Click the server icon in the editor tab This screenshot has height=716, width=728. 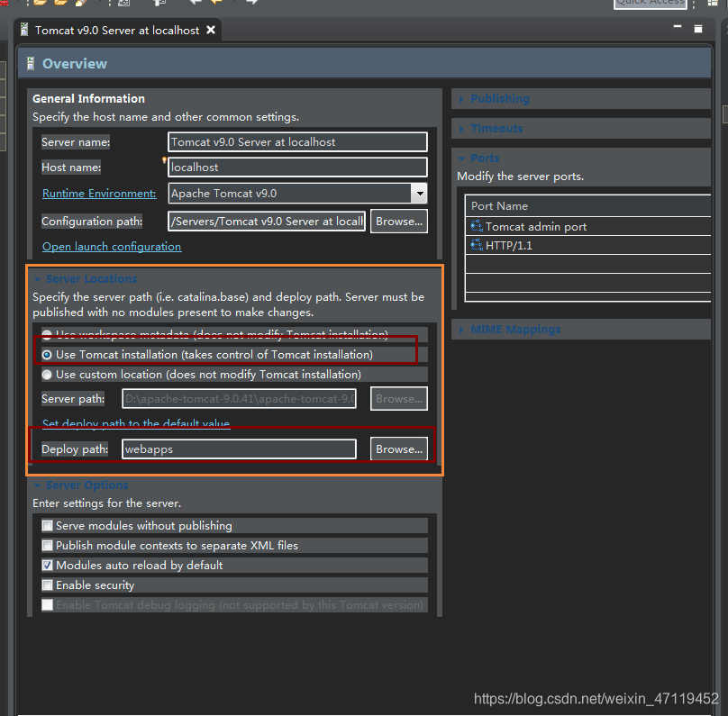(24, 30)
